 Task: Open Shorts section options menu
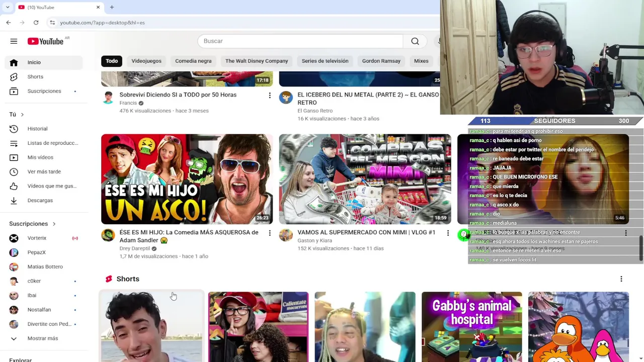tap(621, 279)
